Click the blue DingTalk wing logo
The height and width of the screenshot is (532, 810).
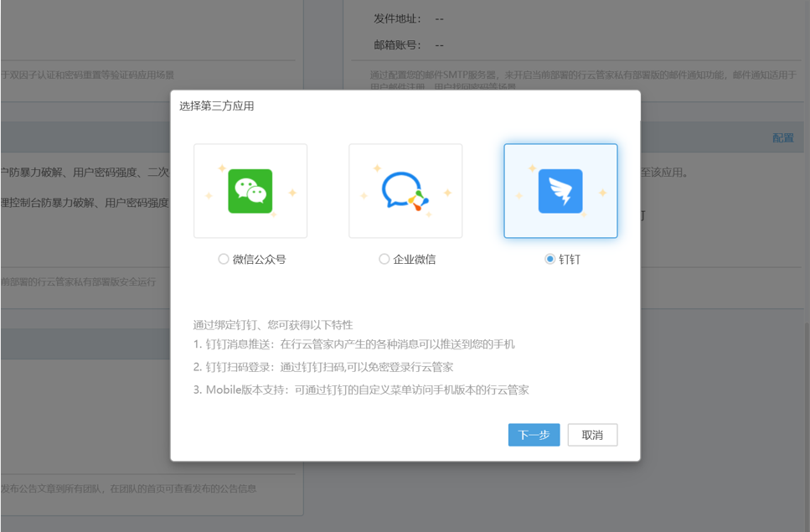pyautogui.click(x=560, y=191)
